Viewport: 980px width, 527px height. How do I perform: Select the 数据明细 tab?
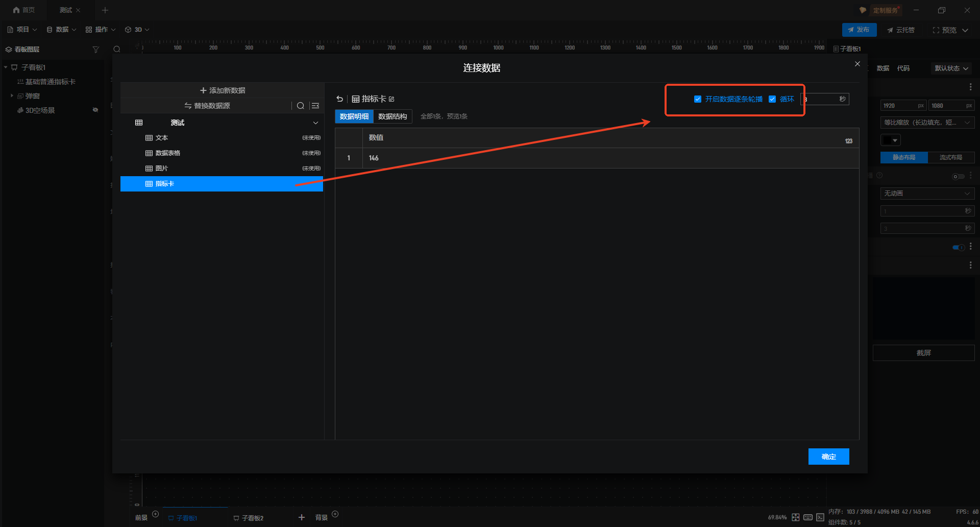354,116
